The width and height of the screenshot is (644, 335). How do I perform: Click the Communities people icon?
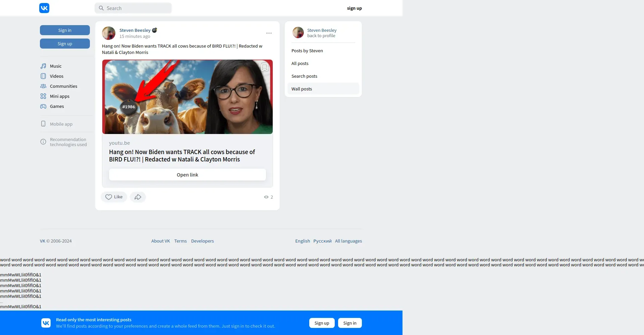43,86
